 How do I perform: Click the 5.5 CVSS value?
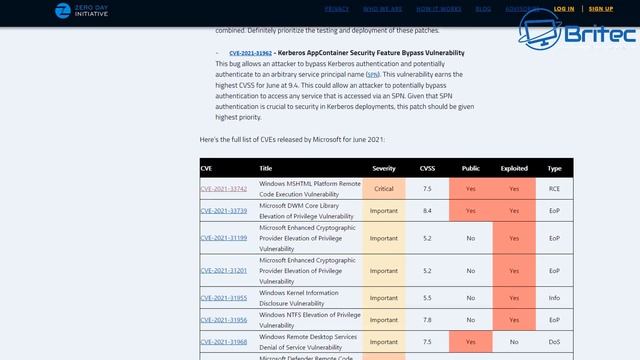coord(427,298)
